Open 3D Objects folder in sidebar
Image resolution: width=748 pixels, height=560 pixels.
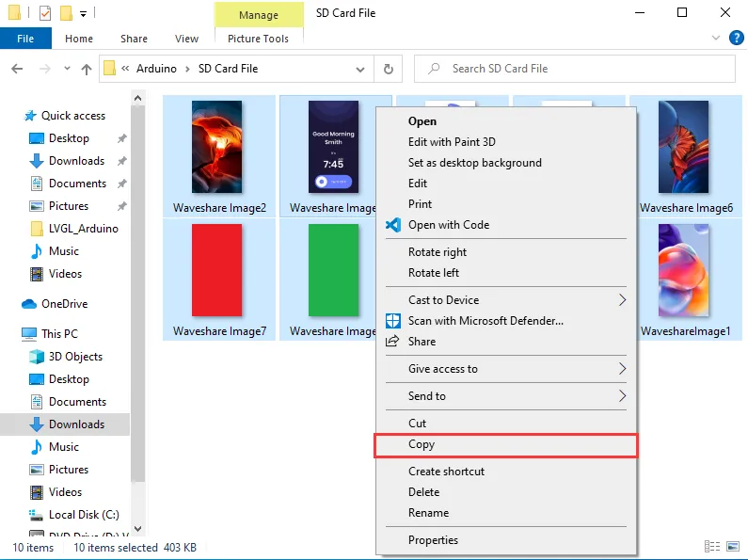pyautogui.click(x=75, y=357)
